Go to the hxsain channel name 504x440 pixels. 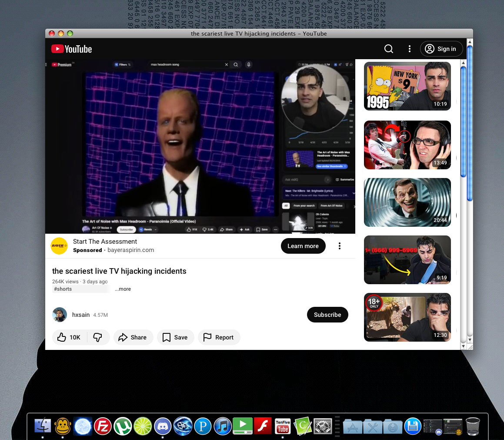pyautogui.click(x=81, y=315)
